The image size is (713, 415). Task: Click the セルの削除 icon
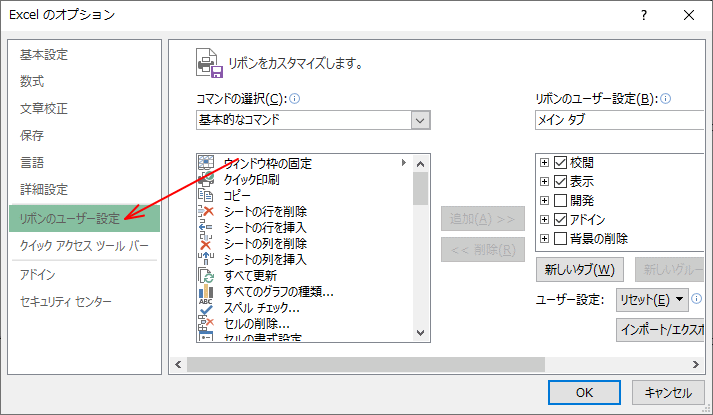point(206,324)
